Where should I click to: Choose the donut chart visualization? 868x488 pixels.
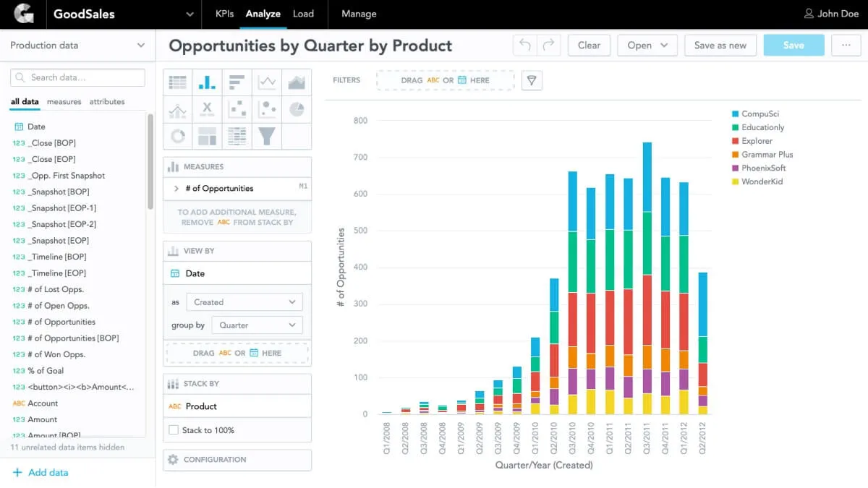click(x=178, y=135)
